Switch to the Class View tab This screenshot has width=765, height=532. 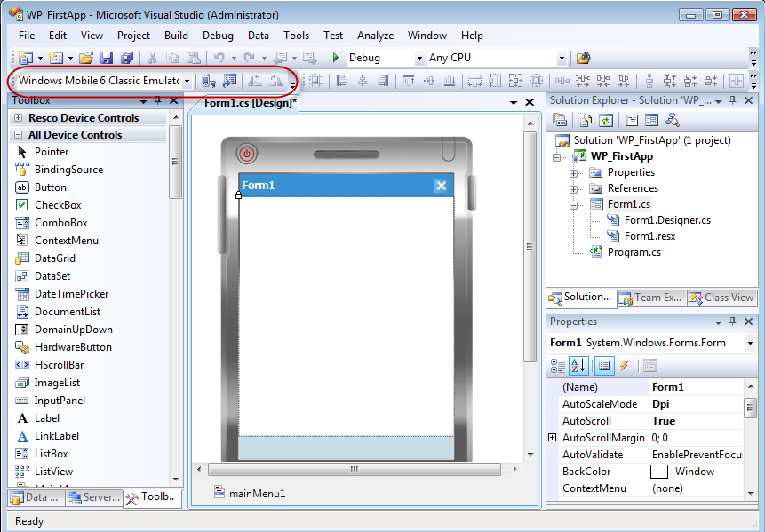click(x=722, y=298)
